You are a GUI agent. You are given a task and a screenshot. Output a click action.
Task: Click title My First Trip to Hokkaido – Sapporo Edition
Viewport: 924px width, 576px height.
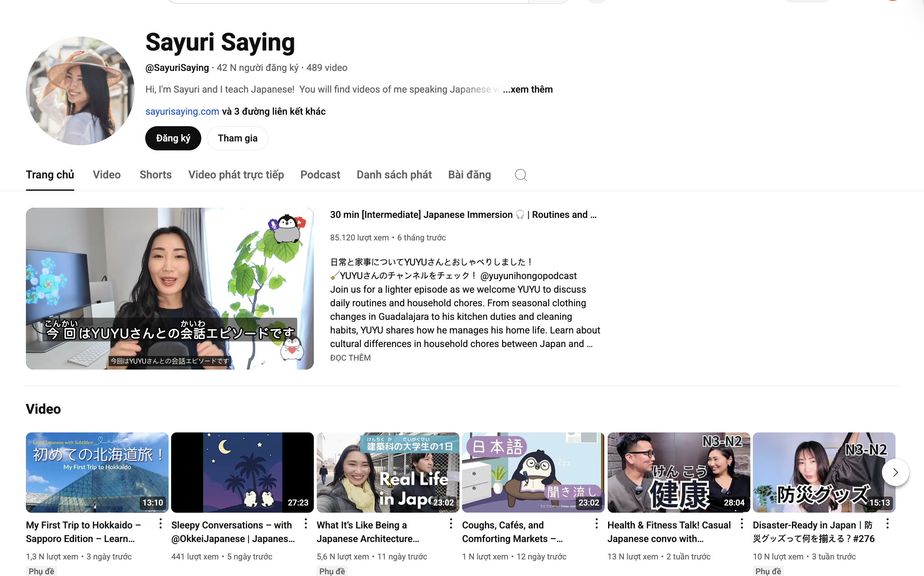click(84, 532)
